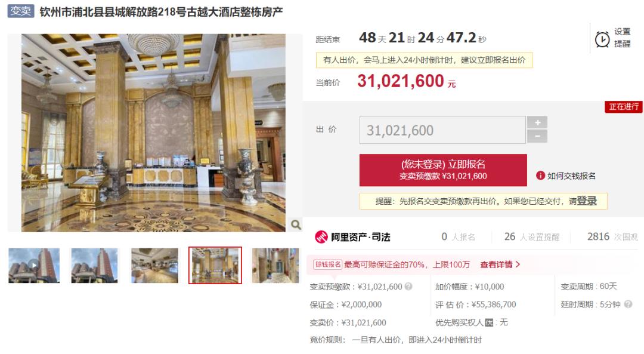Increase bid with the plus button
Image resolution: width=644 pixels, height=354 pixels.
pos(537,122)
